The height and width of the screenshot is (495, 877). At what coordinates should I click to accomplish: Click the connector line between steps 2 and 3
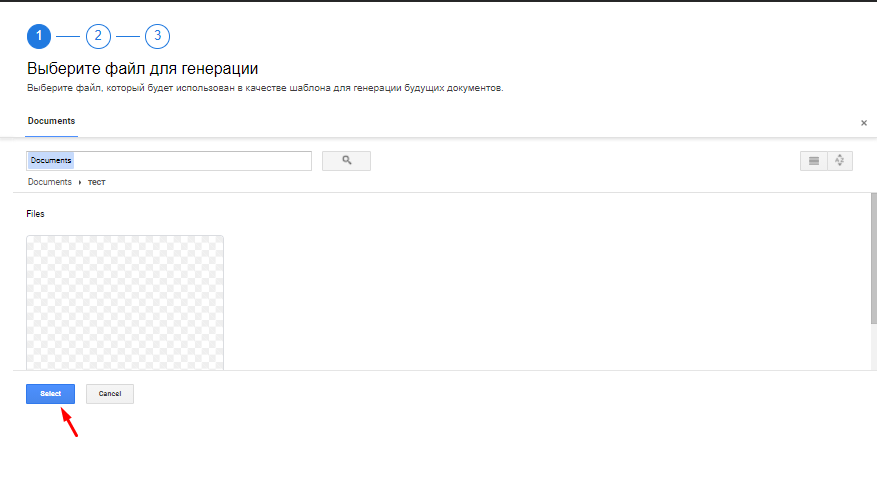[128, 37]
